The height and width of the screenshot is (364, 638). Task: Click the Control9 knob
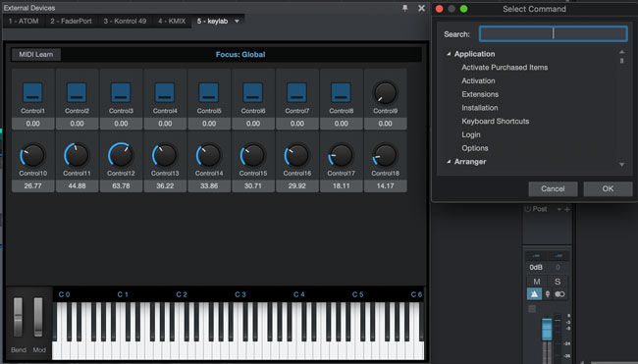pyautogui.click(x=385, y=93)
